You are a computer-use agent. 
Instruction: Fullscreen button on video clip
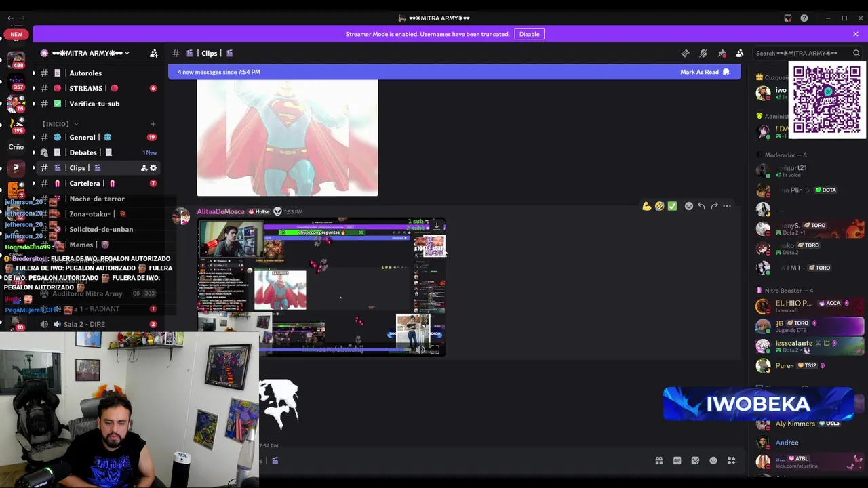(x=435, y=350)
